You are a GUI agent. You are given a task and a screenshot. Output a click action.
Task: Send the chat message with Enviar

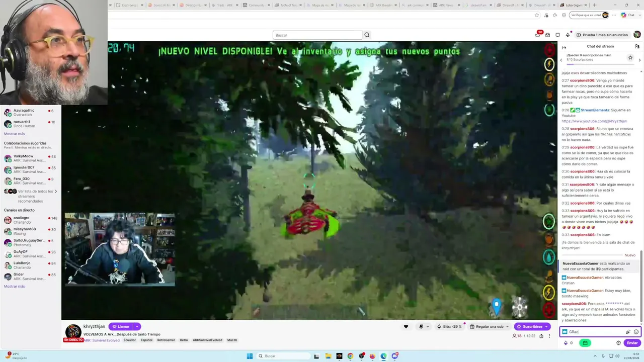click(632, 343)
